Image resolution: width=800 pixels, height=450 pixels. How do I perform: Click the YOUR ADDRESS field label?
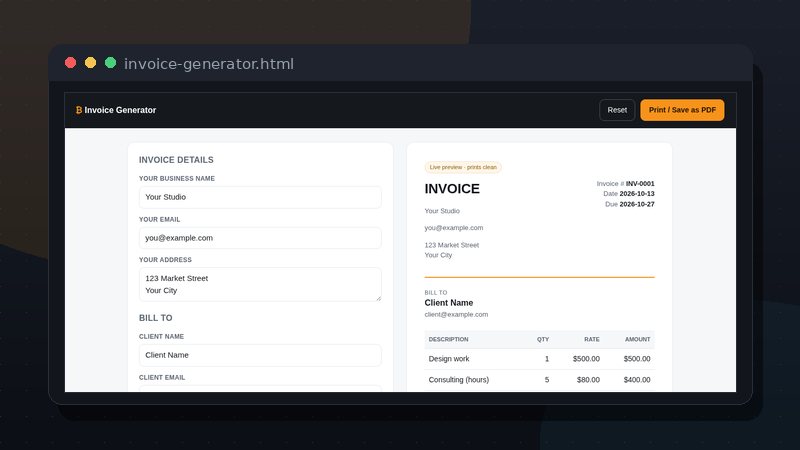pos(165,260)
